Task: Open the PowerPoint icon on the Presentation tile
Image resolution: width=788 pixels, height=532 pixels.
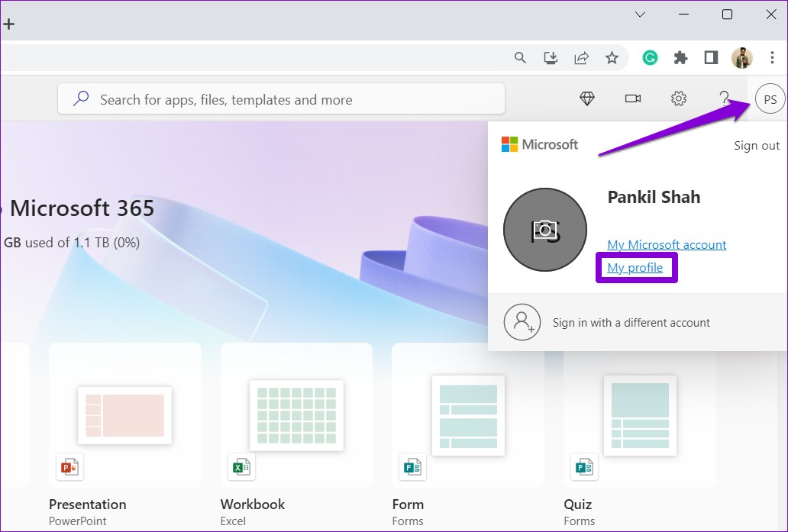Action: (69, 466)
